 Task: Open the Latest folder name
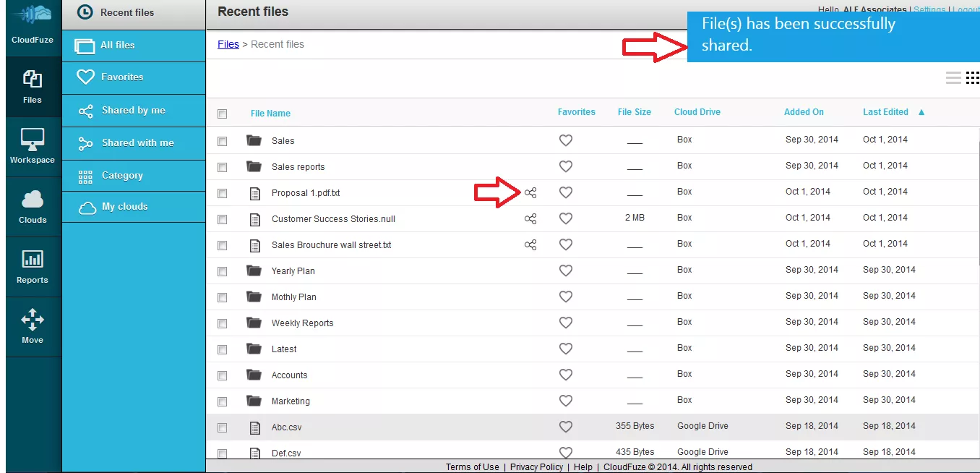tap(284, 349)
